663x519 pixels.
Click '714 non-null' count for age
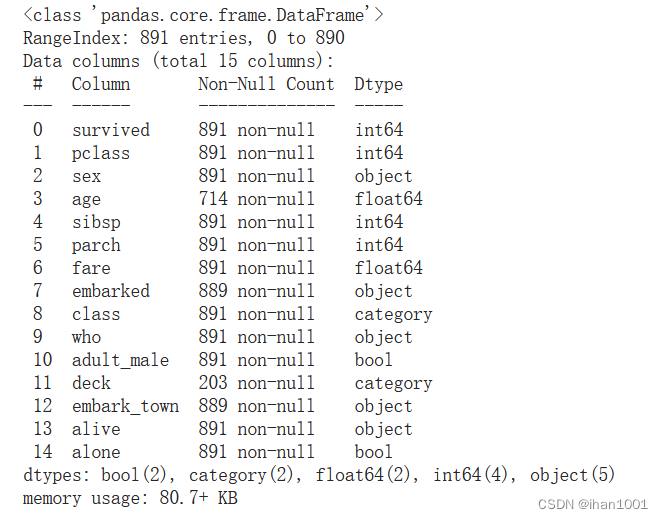[256, 199]
